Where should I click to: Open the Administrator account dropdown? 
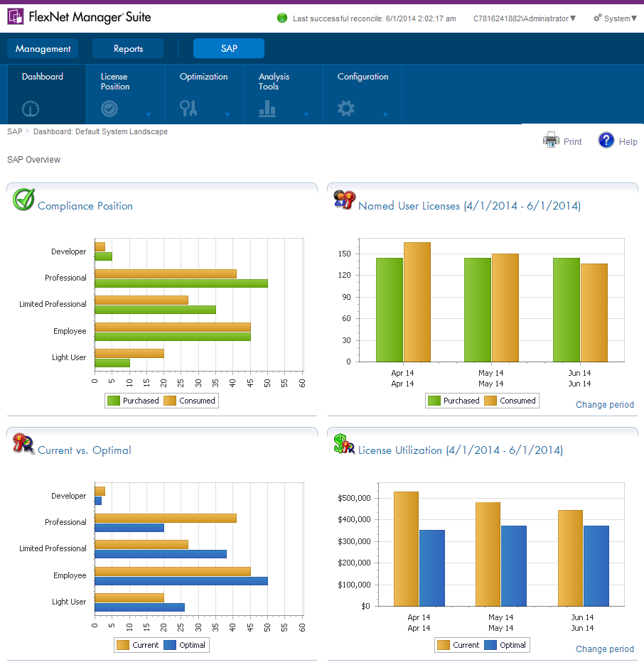coord(525,18)
